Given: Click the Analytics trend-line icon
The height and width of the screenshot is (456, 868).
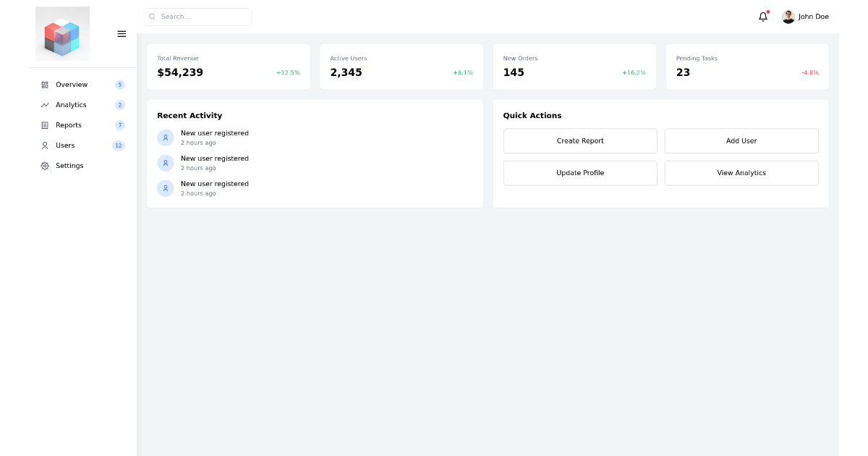Looking at the screenshot, I should (x=44, y=105).
